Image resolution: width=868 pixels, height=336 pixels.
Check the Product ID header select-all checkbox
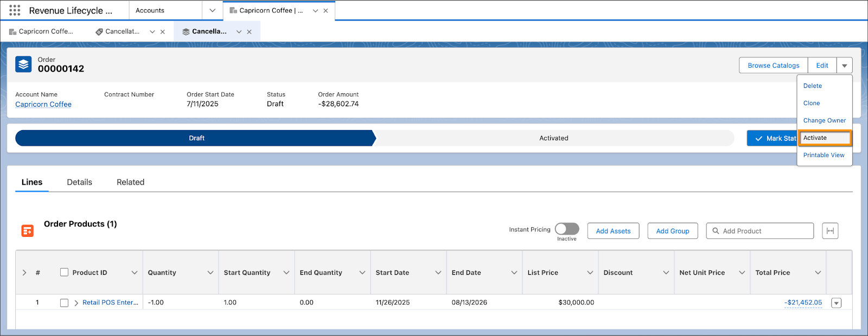(x=64, y=273)
